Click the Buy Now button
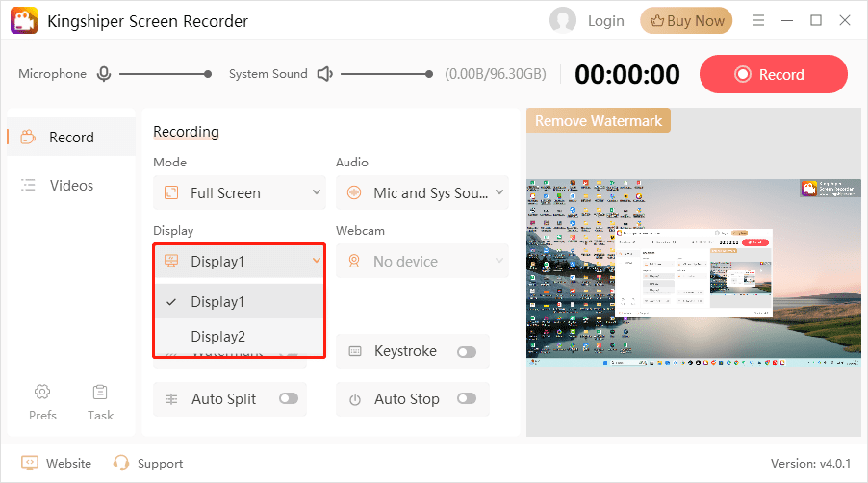868x483 pixels. 686,20
